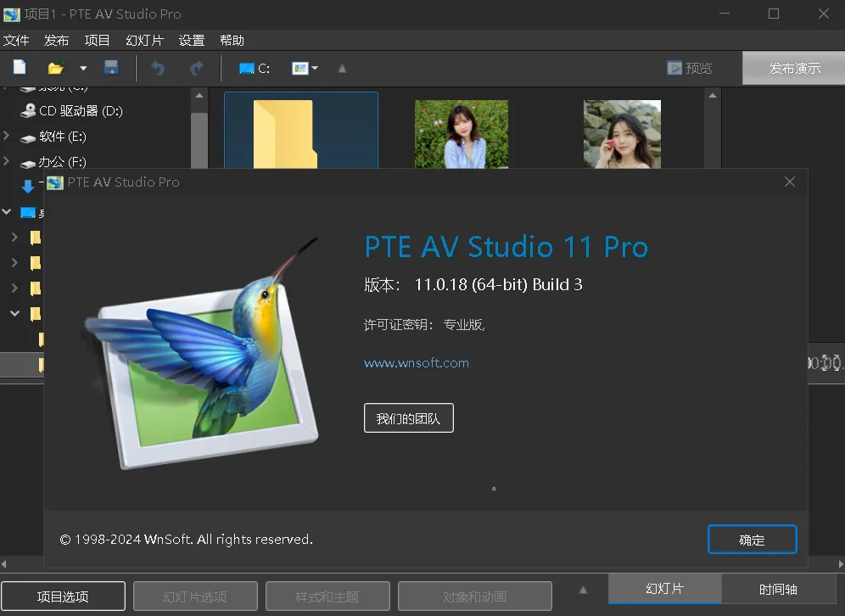Expand the 办公 (F:) tree node

click(7, 160)
